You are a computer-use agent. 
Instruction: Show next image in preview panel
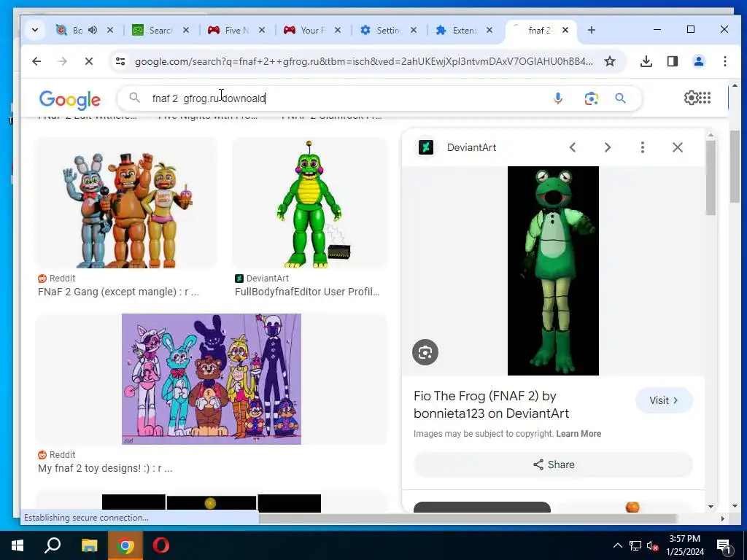[x=608, y=147]
